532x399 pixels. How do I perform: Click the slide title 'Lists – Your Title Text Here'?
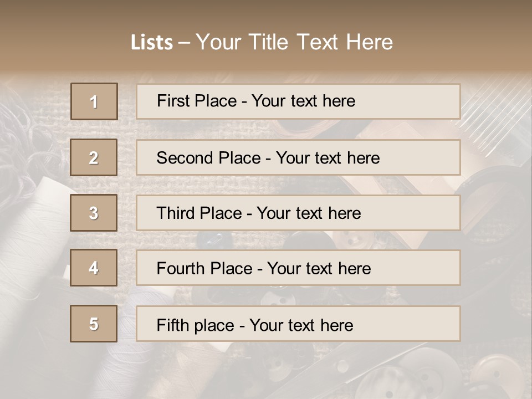pyautogui.click(x=262, y=42)
